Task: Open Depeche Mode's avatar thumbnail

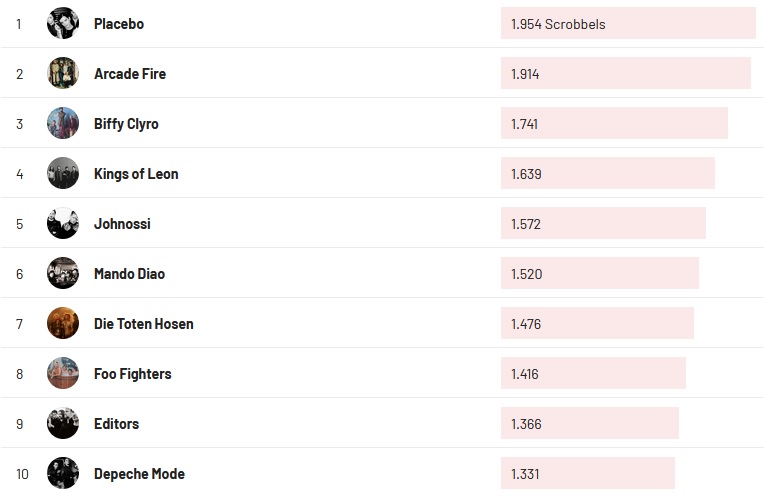Action: (63, 473)
